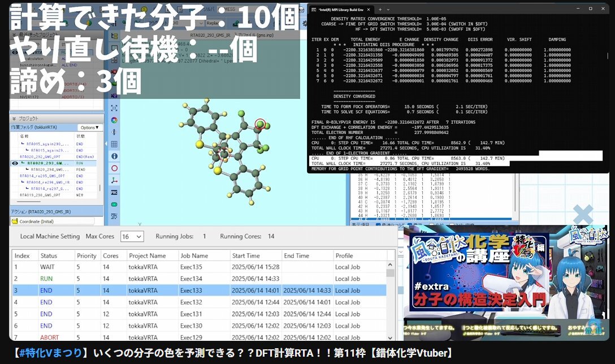Click start time 2025/06/14 15:28
Viewport: 615px width, 364px height.
point(255,267)
